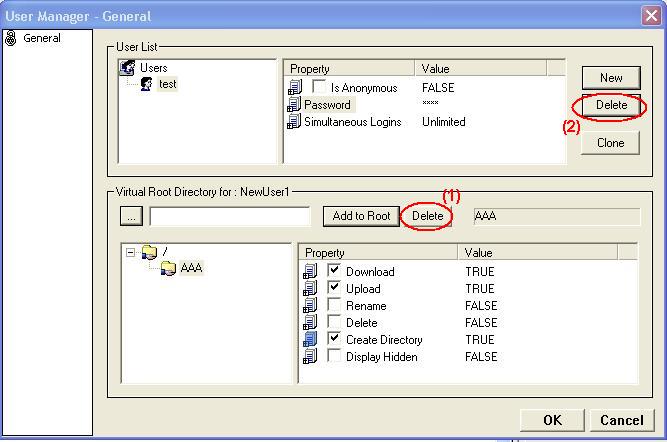Viewport: 667px width, 442px height.
Task: Click the Password property icon
Action: 294,105
